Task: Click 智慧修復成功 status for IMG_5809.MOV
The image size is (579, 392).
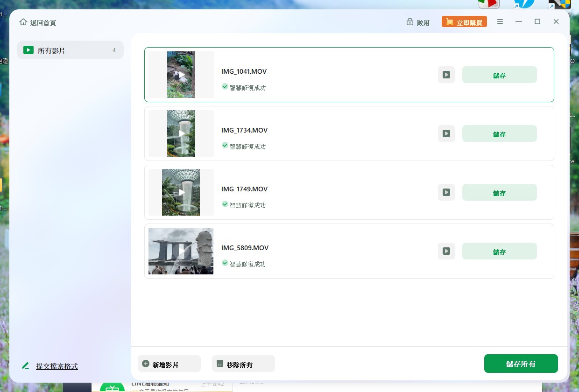Action: coord(247,264)
